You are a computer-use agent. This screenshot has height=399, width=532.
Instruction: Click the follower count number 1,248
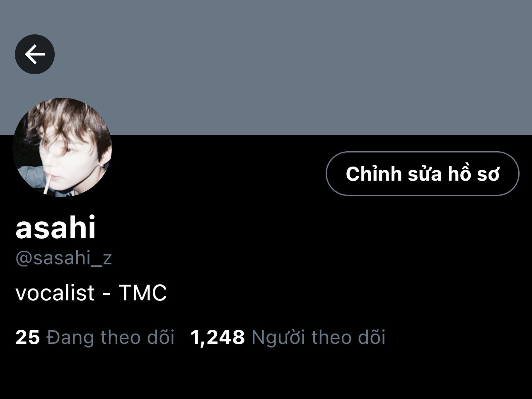tap(218, 338)
